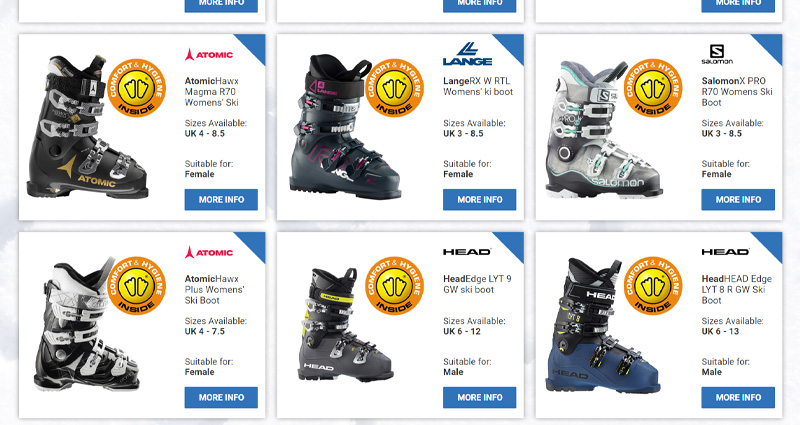Screen dimensions: 800x425
Task: Click the Comfort & Hygiene badge on Atomic Hawx Plus
Action: [136, 285]
